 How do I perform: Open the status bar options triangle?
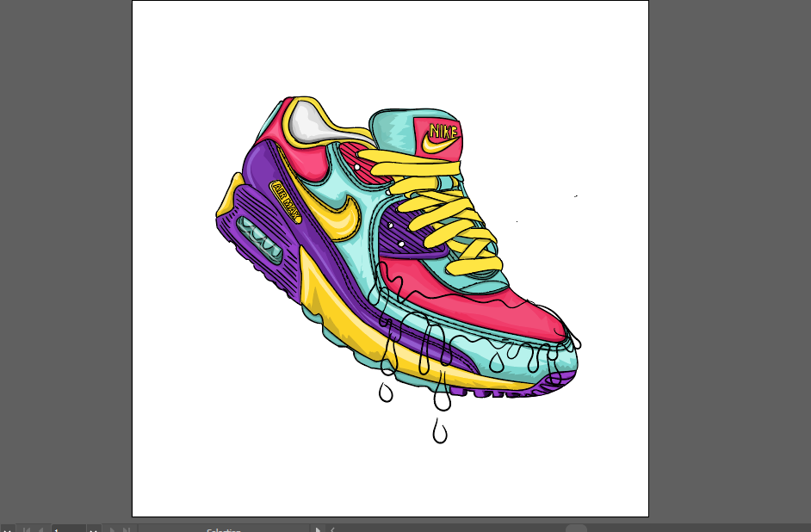click(318, 529)
